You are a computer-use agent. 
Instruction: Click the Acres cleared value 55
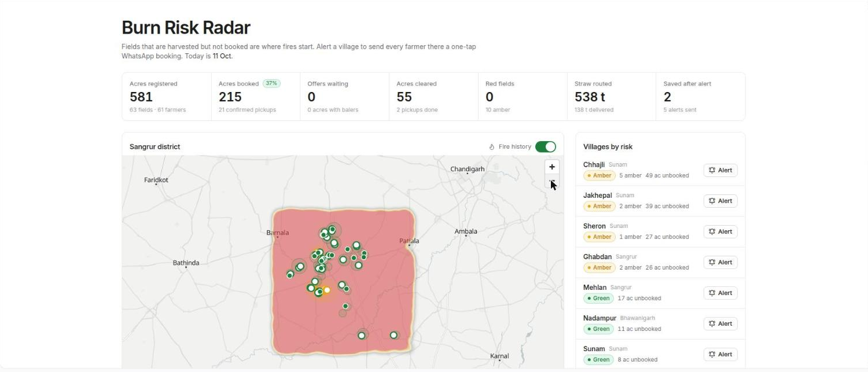point(404,97)
